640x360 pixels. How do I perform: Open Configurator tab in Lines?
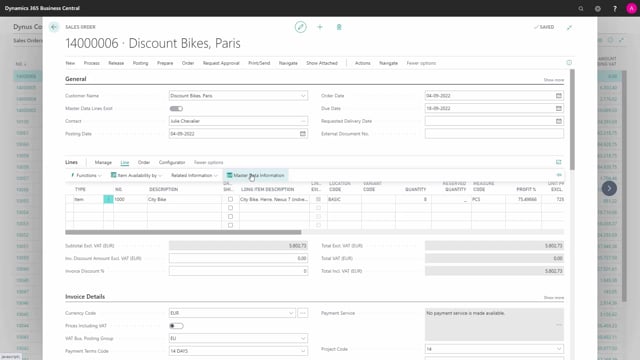click(x=172, y=162)
